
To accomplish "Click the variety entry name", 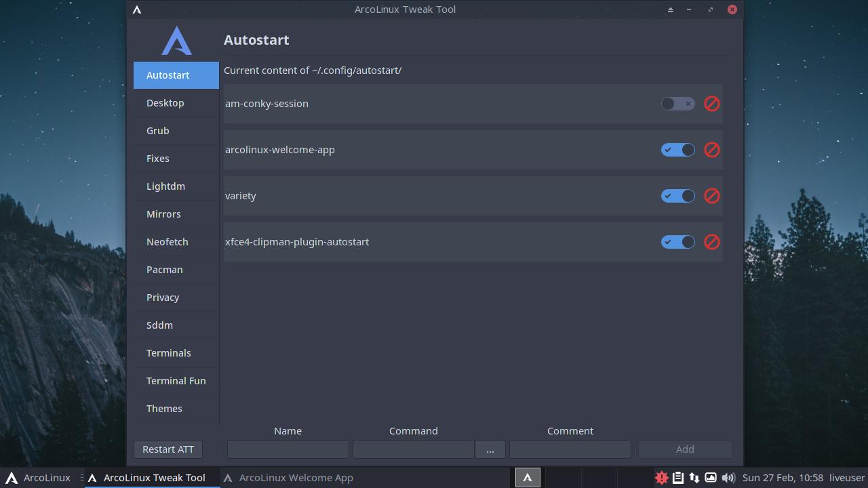I will click(241, 196).
